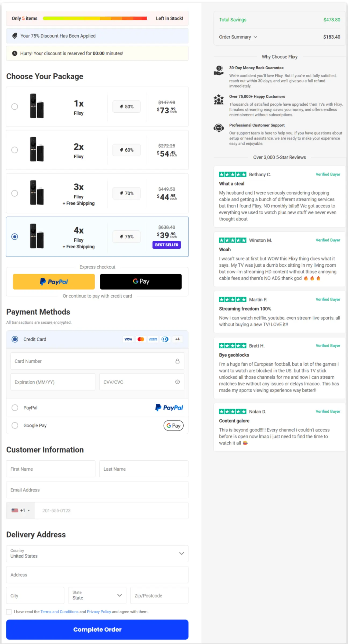Click the 70% discount badge
348x644 pixels.
[126, 193]
